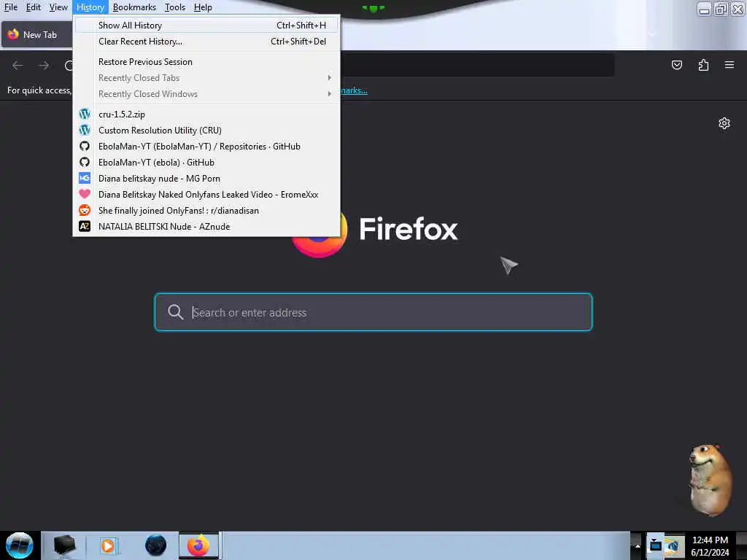Open the View menu
Image resolution: width=747 pixels, height=560 pixels.
click(x=58, y=7)
